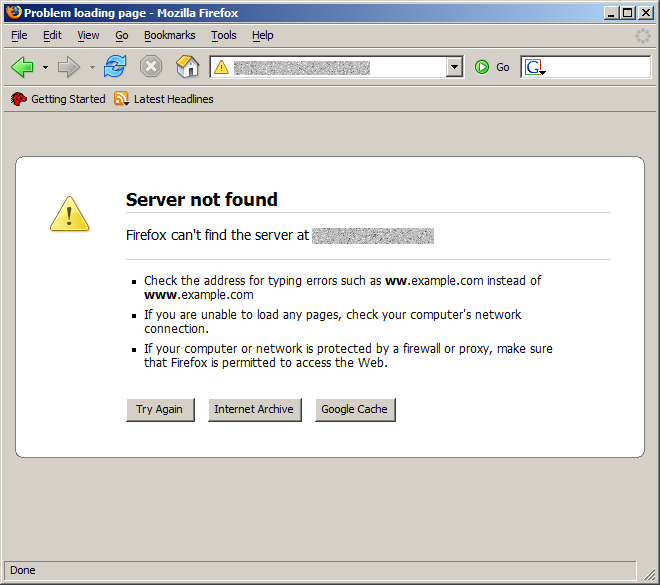Open the File menu
Screen dimensions: 660x585
19,35
